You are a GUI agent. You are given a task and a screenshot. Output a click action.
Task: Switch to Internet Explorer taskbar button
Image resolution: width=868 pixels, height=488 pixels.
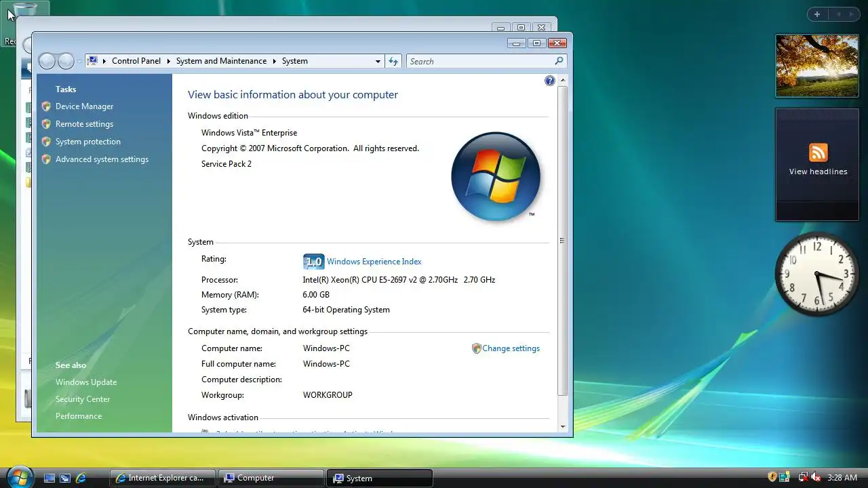[x=163, y=478]
